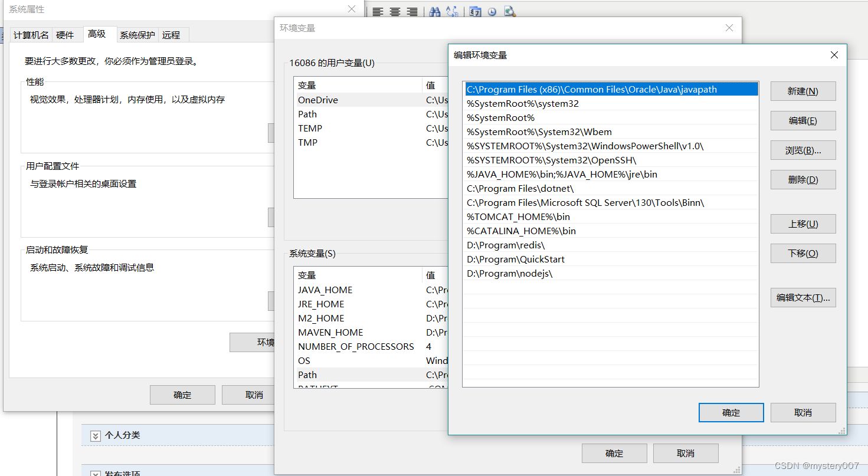
Task: Click 确定 in the 环境变量 window
Action: tap(614, 453)
